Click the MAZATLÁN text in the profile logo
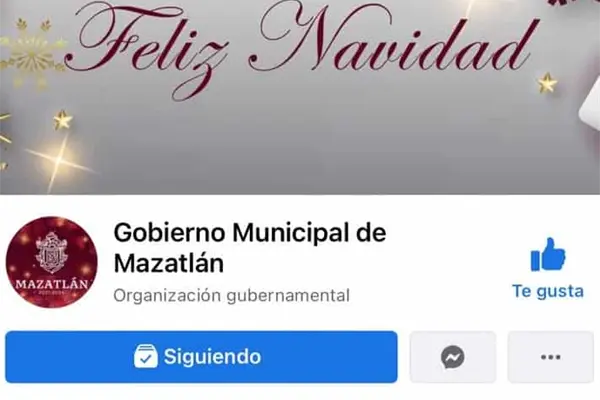The height and width of the screenshot is (400, 600). click(52, 284)
